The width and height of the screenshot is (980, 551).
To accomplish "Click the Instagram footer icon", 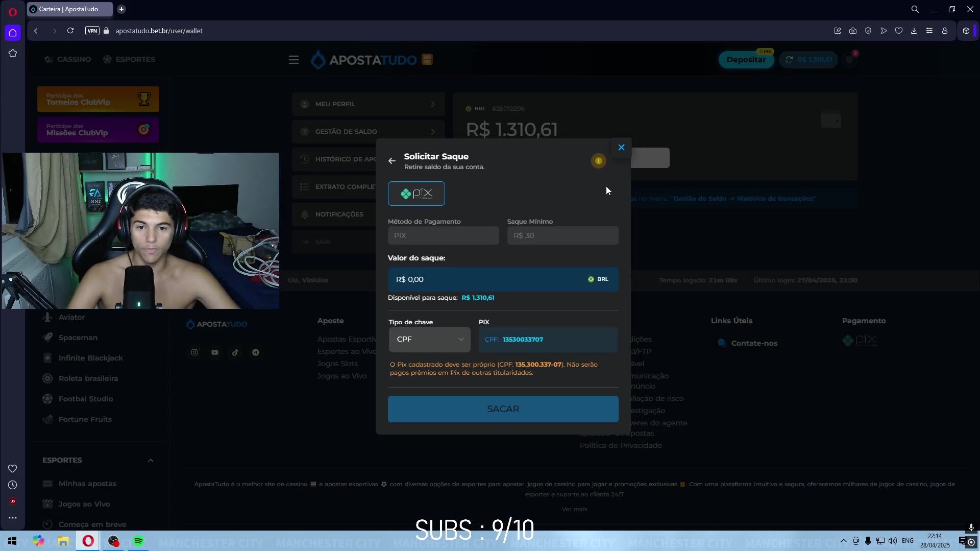I will coord(194,352).
